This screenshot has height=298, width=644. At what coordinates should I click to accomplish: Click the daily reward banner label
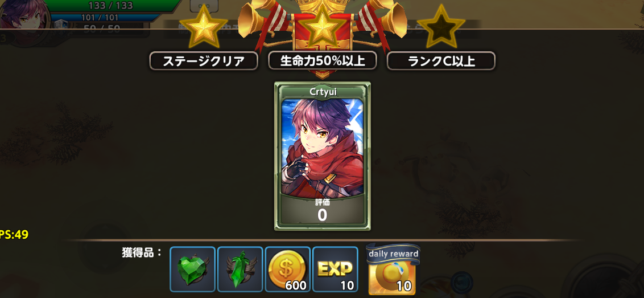click(x=393, y=253)
